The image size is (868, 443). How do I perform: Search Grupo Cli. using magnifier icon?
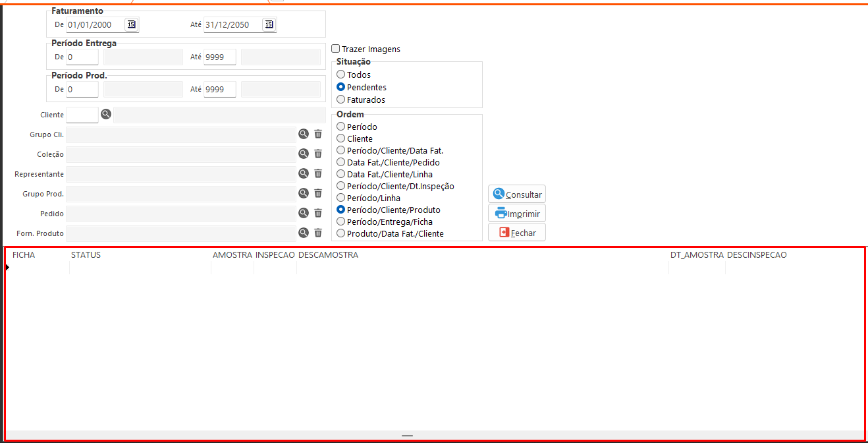coord(304,134)
